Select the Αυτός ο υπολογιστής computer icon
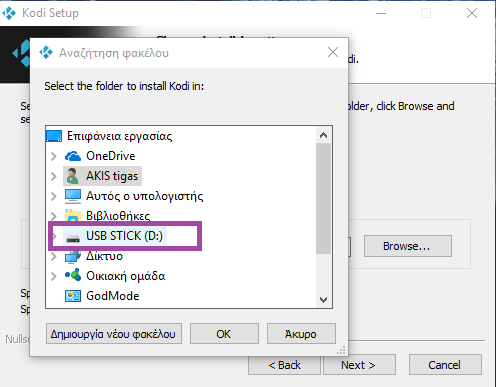Screen dimensions: 496x387 (73, 196)
